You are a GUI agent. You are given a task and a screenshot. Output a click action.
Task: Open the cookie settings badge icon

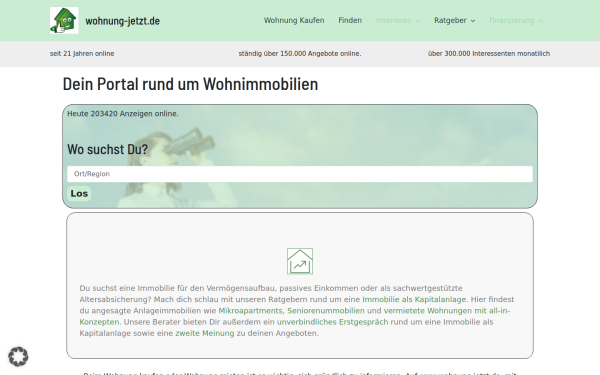point(18,356)
